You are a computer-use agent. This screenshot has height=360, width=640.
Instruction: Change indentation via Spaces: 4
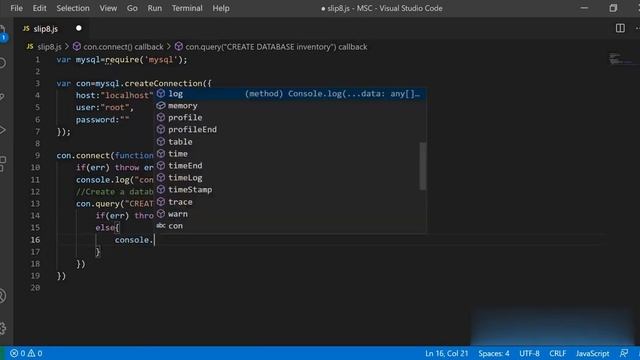[494, 353]
